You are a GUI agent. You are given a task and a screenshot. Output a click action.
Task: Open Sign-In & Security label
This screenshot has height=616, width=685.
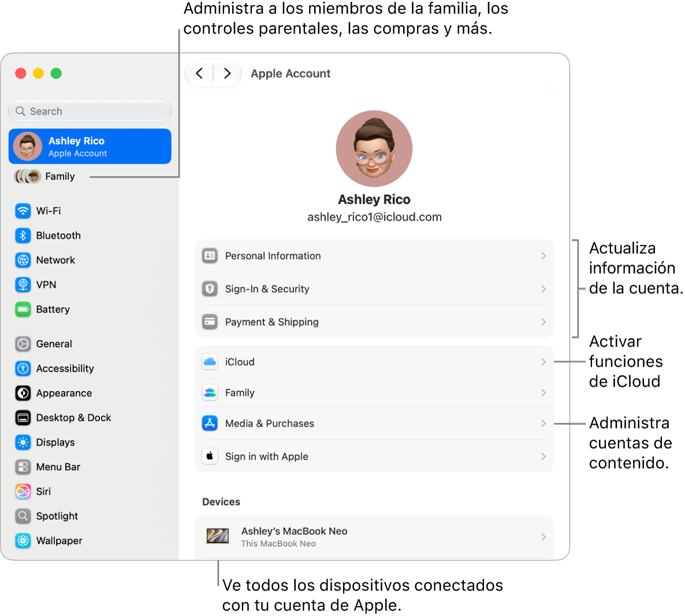coord(267,289)
